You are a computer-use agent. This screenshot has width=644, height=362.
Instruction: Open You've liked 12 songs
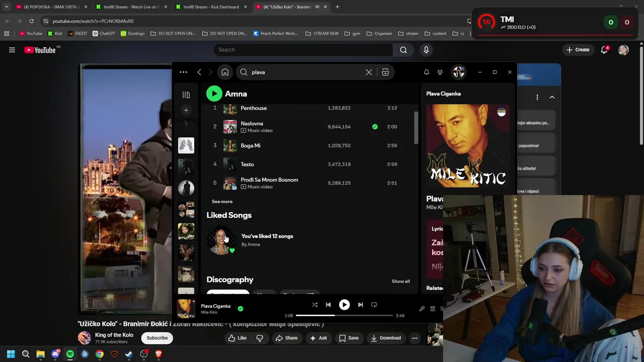tap(267, 236)
